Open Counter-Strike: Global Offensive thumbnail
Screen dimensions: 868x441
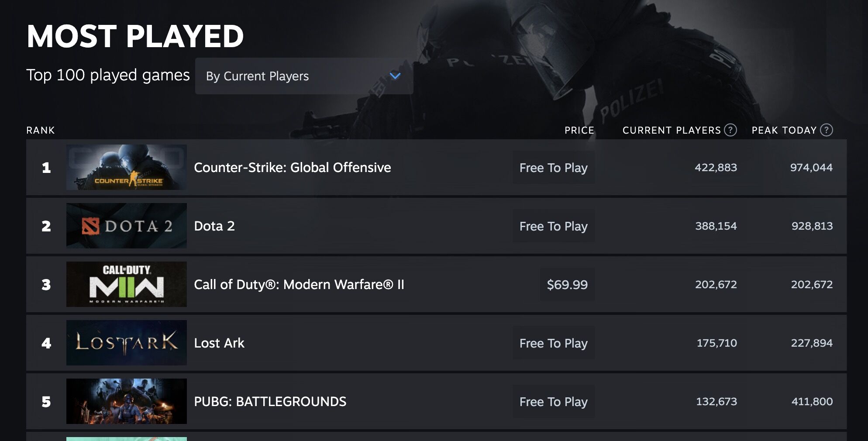click(x=127, y=167)
